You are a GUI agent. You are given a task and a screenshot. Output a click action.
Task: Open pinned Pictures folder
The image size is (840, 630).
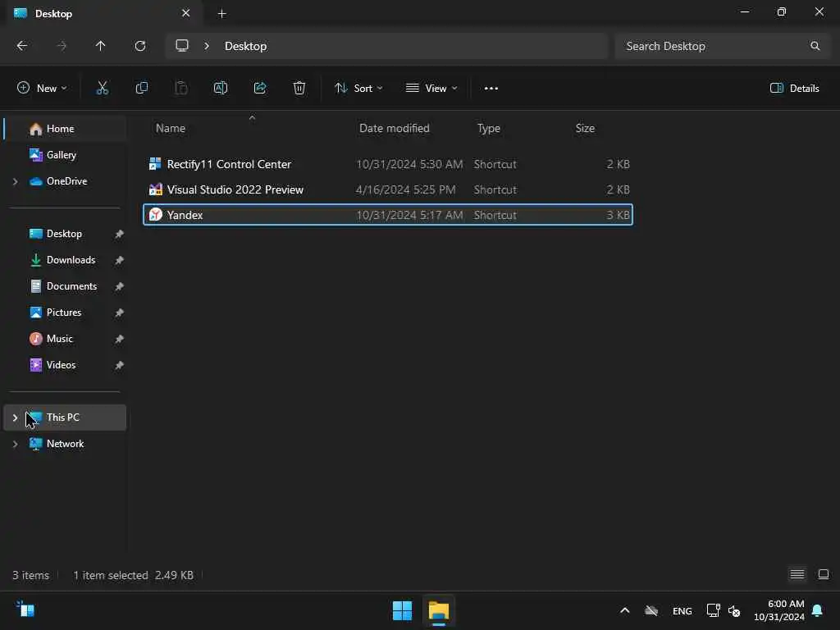coord(66,313)
